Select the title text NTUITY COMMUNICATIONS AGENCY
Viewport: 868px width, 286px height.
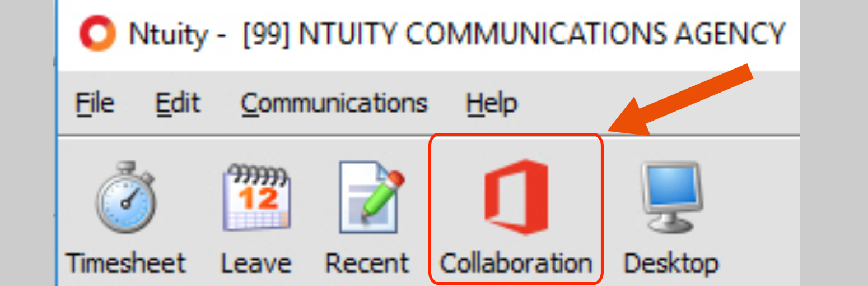pyautogui.click(x=541, y=34)
